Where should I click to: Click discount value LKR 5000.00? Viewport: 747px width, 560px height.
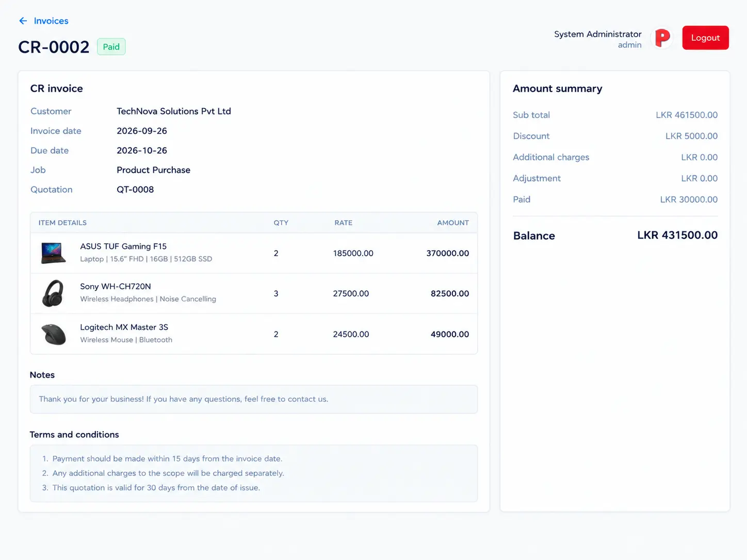[691, 136]
